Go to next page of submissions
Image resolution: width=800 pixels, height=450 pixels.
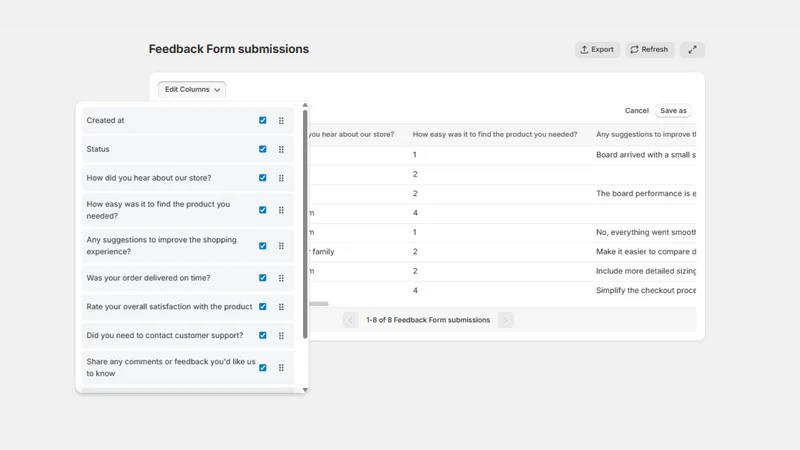[x=506, y=320]
